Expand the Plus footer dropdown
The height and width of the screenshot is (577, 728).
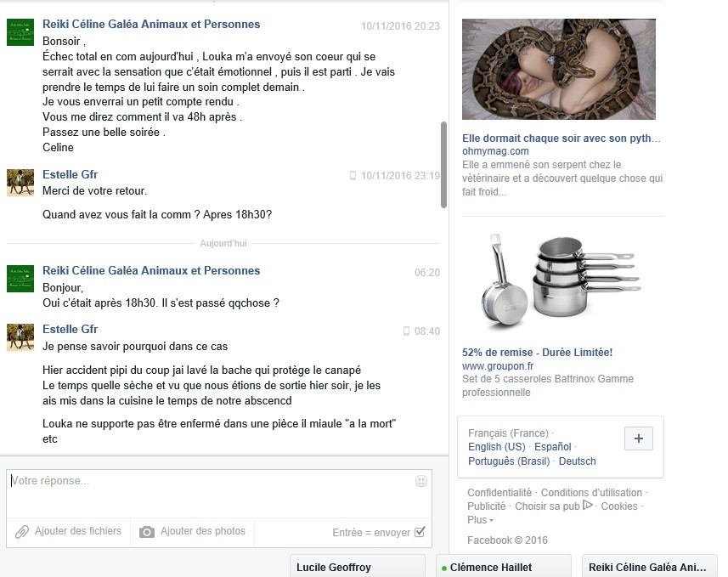click(x=480, y=520)
